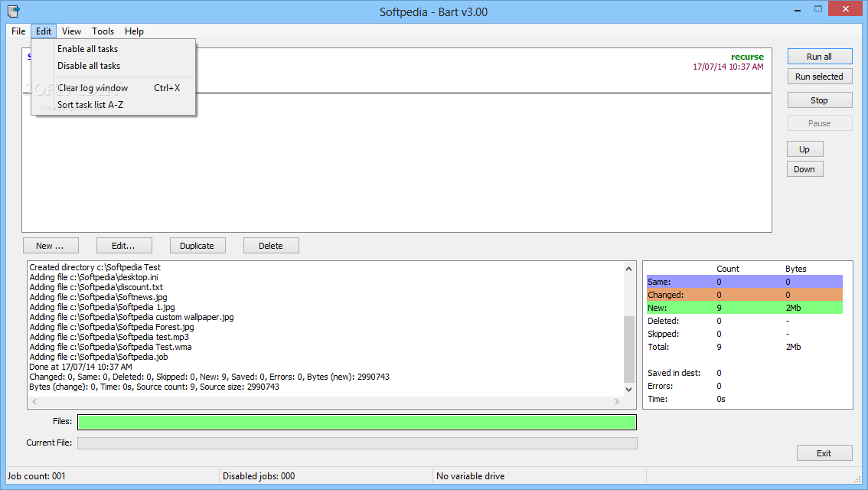The width and height of the screenshot is (868, 490).
Task: Select Sort task list A-Z
Action: pos(113,105)
